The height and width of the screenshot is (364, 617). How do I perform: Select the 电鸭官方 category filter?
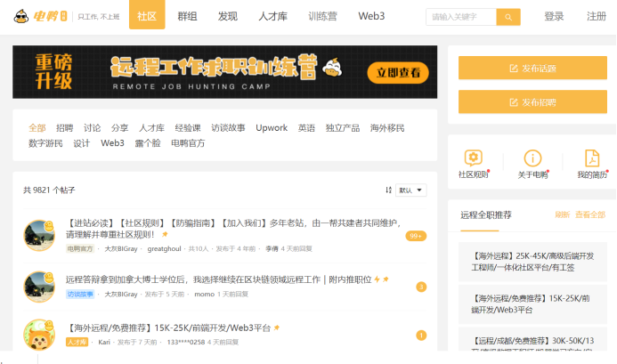[x=188, y=143]
